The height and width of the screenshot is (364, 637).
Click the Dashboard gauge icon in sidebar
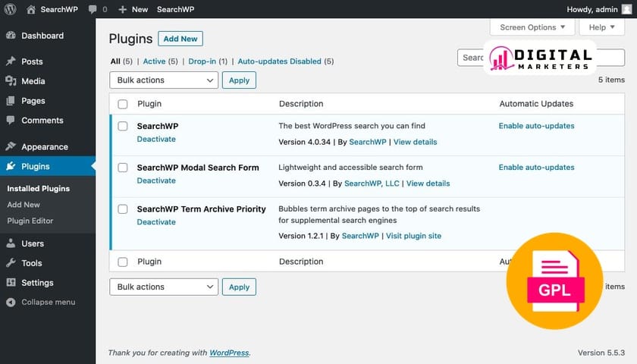coord(11,36)
